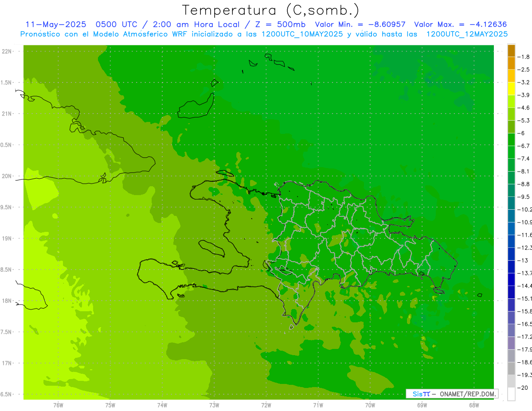This screenshot has width=532, height=411.
Task: Select the orange swatch between -1.8 and -2.5
Action: point(511,63)
